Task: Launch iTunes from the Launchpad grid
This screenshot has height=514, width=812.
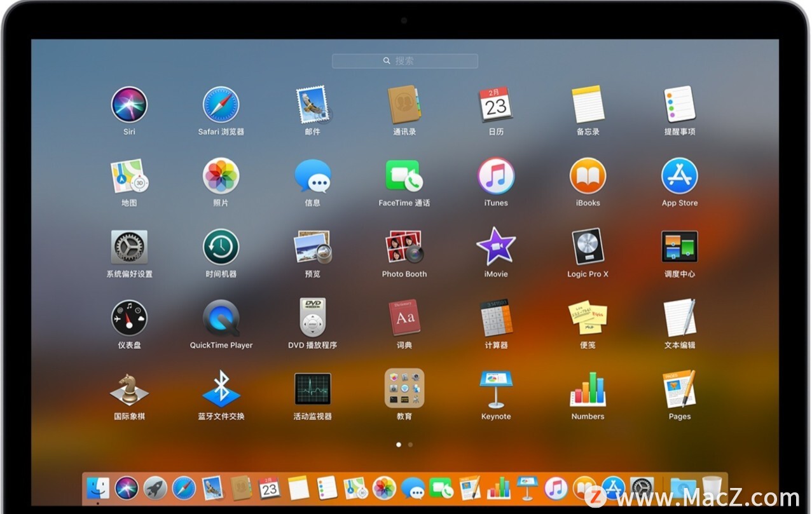Action: point(496,176)
